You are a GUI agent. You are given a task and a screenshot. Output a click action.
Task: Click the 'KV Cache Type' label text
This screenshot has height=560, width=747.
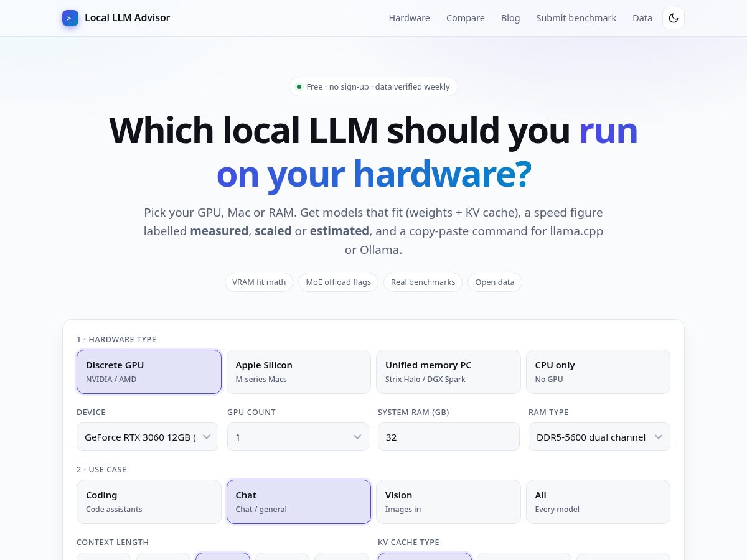(408, 542)
